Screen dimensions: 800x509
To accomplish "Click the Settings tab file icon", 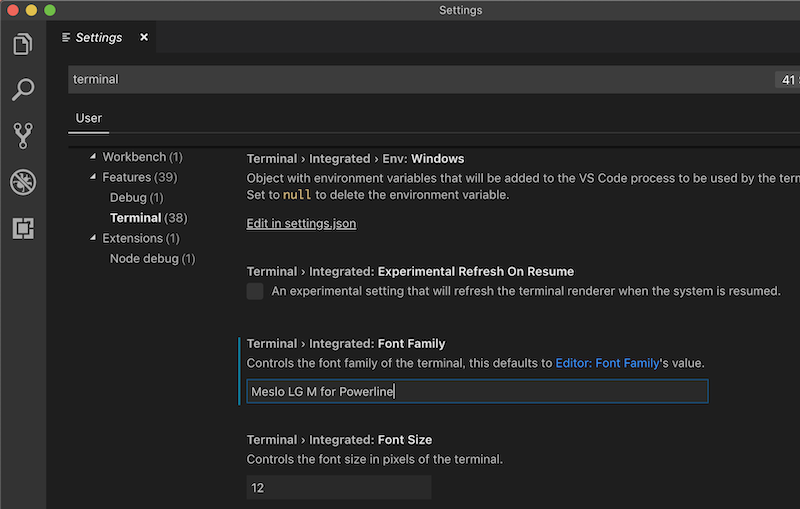I will point(66,38).
